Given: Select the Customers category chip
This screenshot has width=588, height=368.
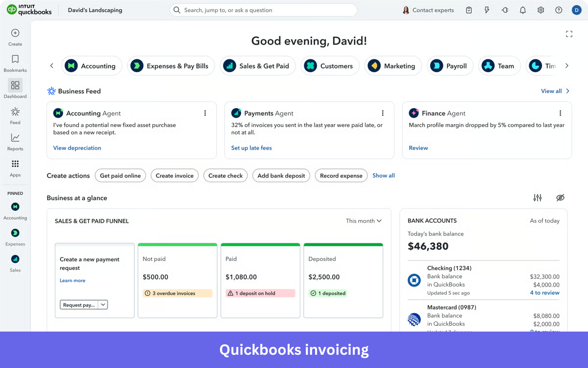Looking at the screenshot, I should pos(330,66).
